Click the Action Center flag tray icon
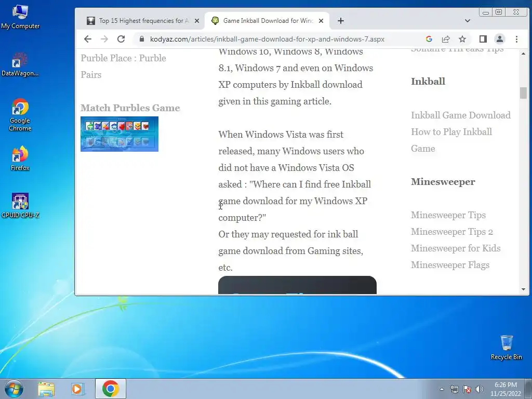Viewport: 532px width, 399px height. click(467, 389)
